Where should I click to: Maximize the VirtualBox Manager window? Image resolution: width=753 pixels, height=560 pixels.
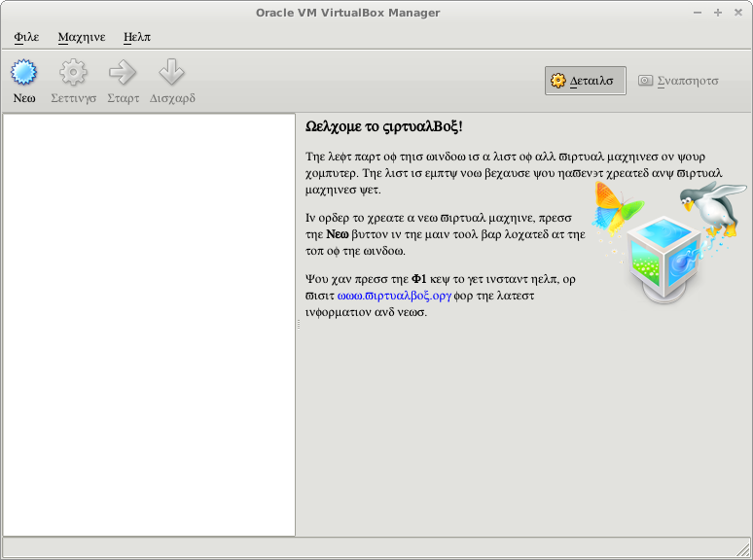717,13
